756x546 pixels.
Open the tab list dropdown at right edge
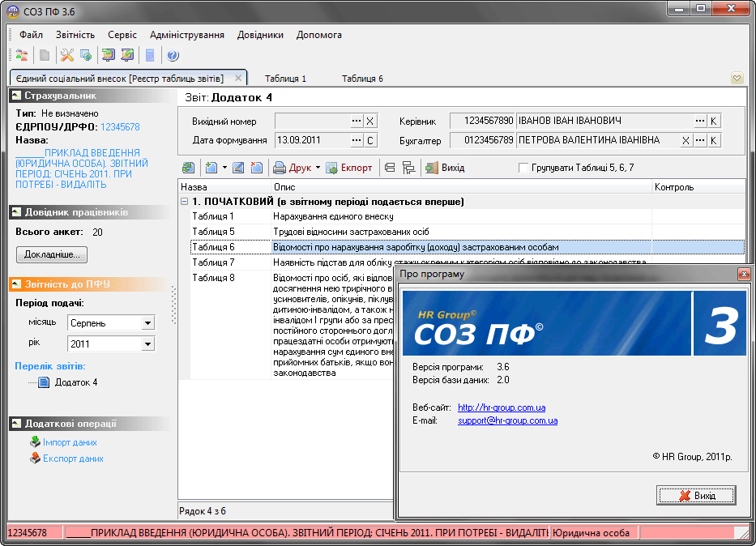(x=737, y=78)
